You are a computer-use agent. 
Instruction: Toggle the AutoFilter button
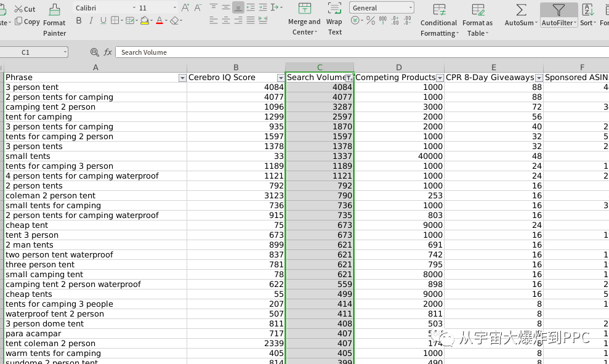558,15
